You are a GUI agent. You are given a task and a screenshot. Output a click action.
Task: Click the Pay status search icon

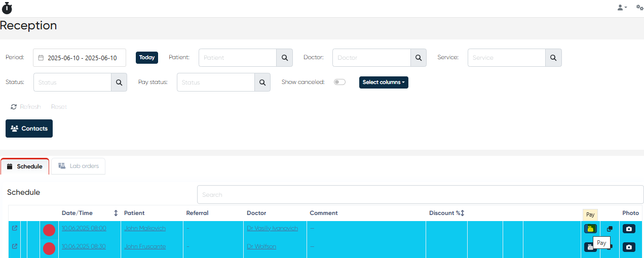262,82
